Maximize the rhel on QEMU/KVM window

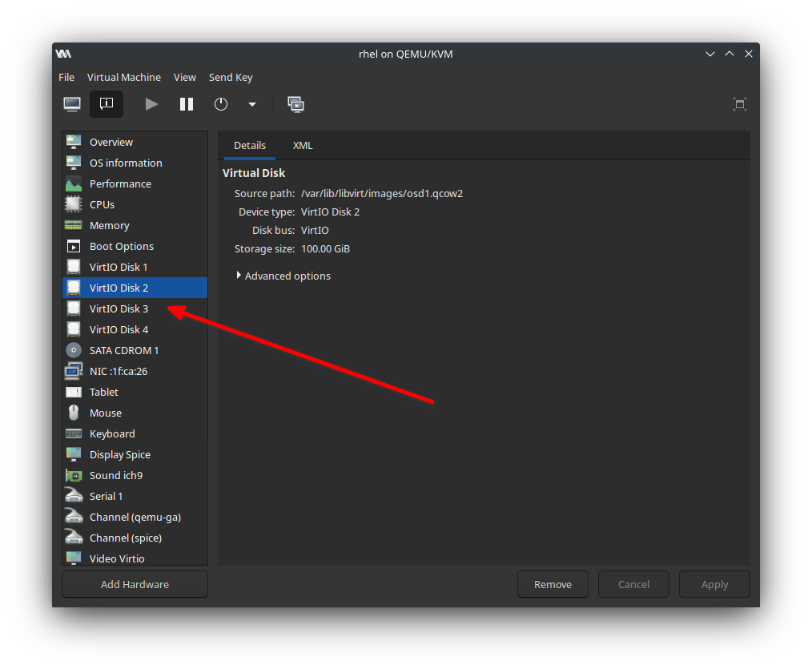[x=730, y=54]
